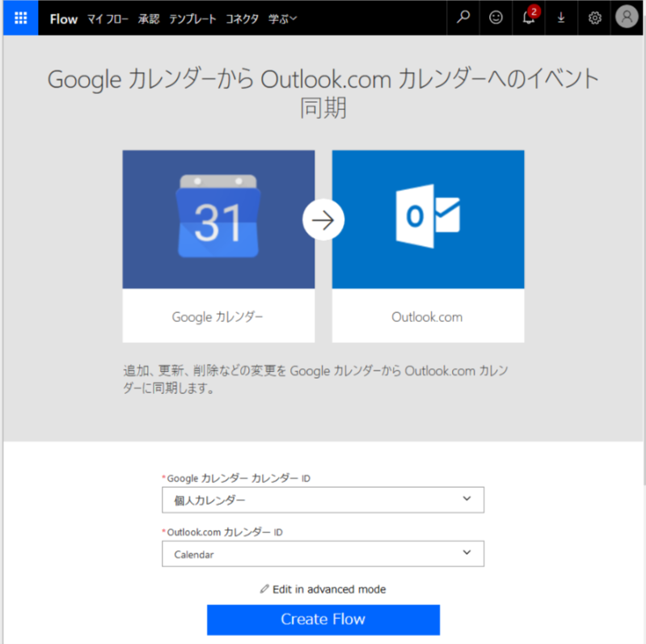The height and width of the screenshot is (644, 646).
Task: Click the template title heading text
Action: point(323,93)
